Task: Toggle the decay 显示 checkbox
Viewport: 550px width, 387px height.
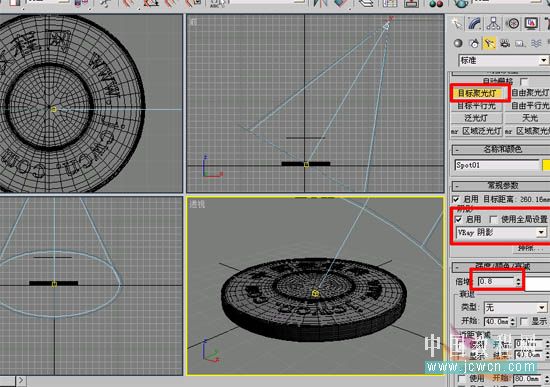Action: 524,321
